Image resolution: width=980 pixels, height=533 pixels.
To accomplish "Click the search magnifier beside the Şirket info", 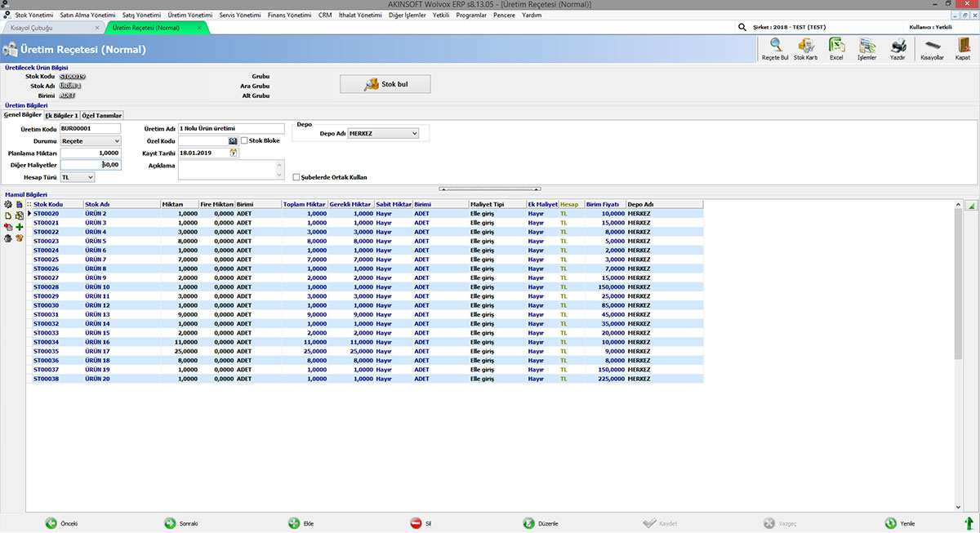I will pyautogui.click(x=742, y=26).
